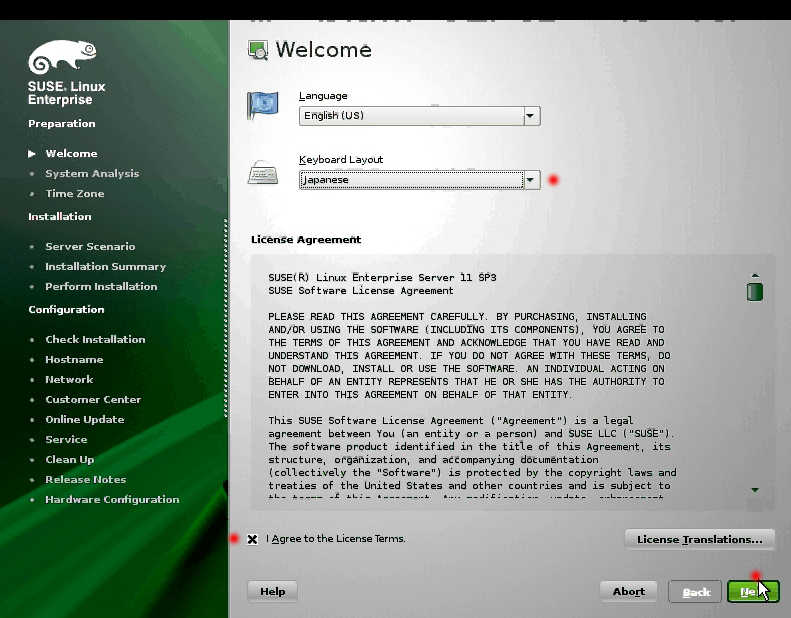
Task: Click the English (US) language combo box
Action: click(419, 116)
